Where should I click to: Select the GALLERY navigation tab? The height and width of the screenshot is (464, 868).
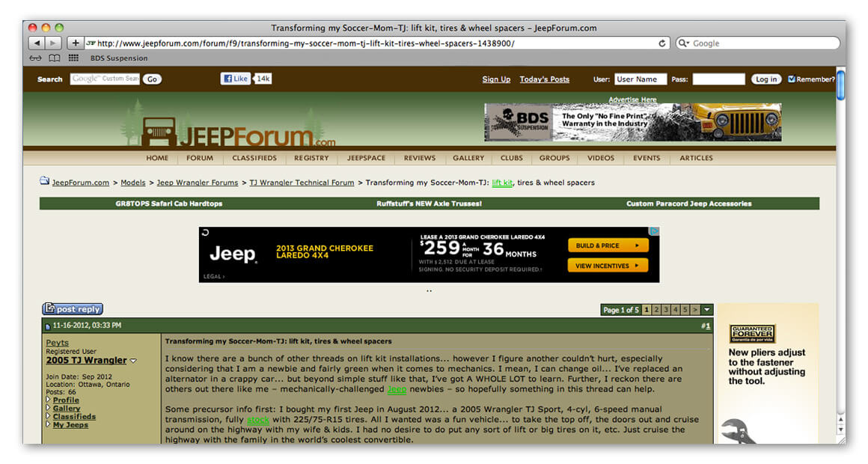tap(468, 158)
